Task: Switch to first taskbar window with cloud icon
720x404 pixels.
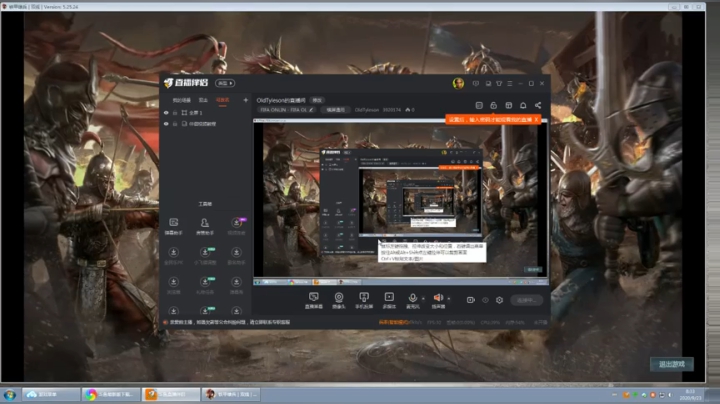Action: 51,394
